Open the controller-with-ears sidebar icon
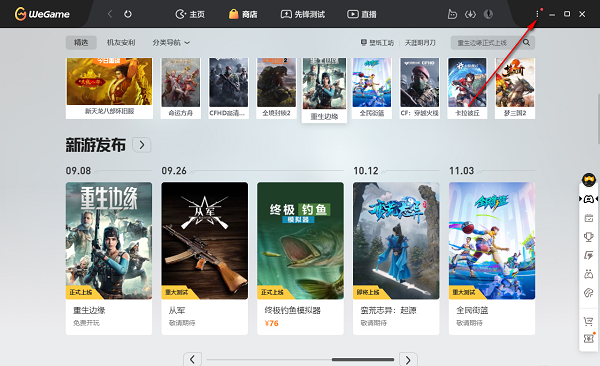 tap(589, 274)
